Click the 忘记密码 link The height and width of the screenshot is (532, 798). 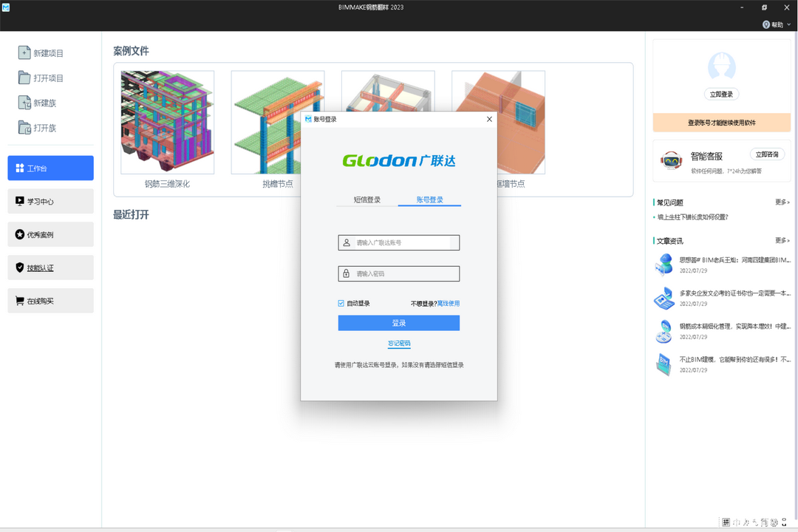pos(399,344)
